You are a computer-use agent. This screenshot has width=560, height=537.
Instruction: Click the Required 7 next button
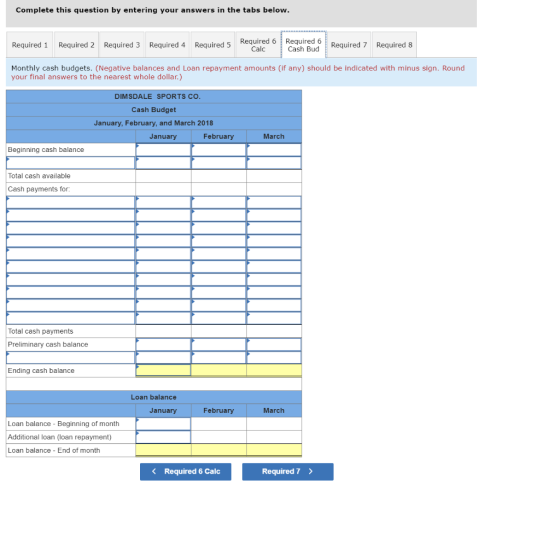coord(288,472)
